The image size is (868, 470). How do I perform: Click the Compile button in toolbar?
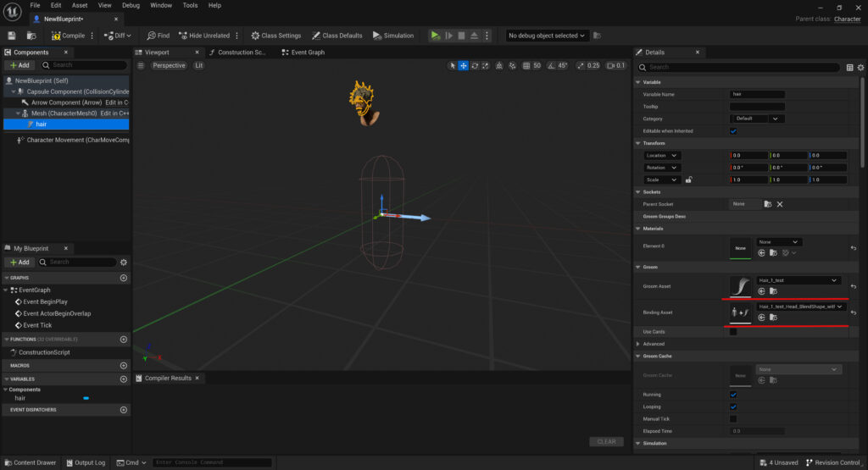point(68,36)
